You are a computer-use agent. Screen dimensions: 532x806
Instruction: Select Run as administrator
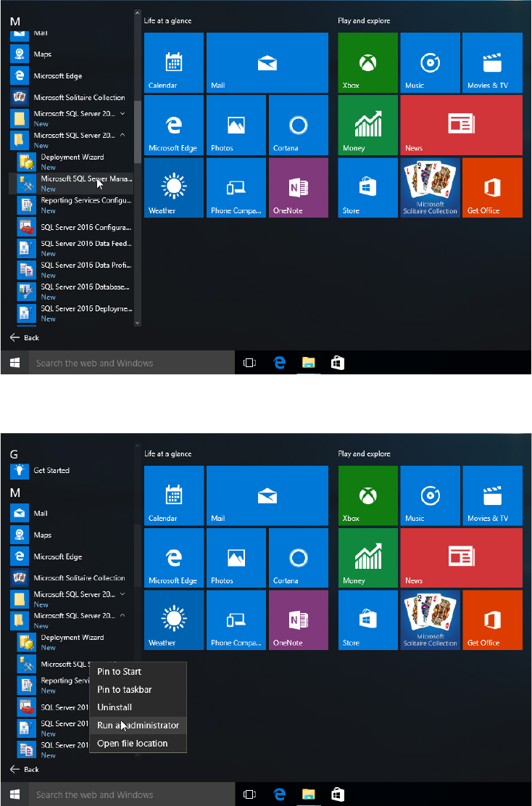click(138, 725)
